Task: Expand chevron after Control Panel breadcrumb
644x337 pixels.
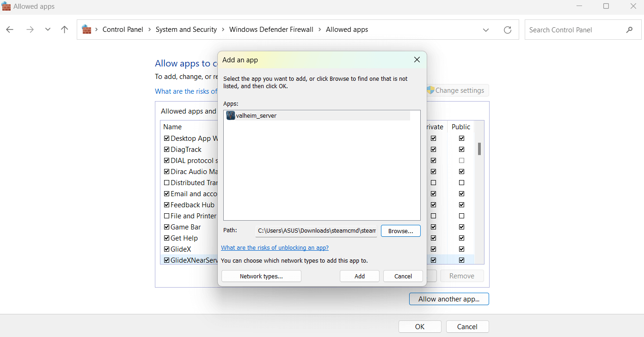Action: [149, 30]
